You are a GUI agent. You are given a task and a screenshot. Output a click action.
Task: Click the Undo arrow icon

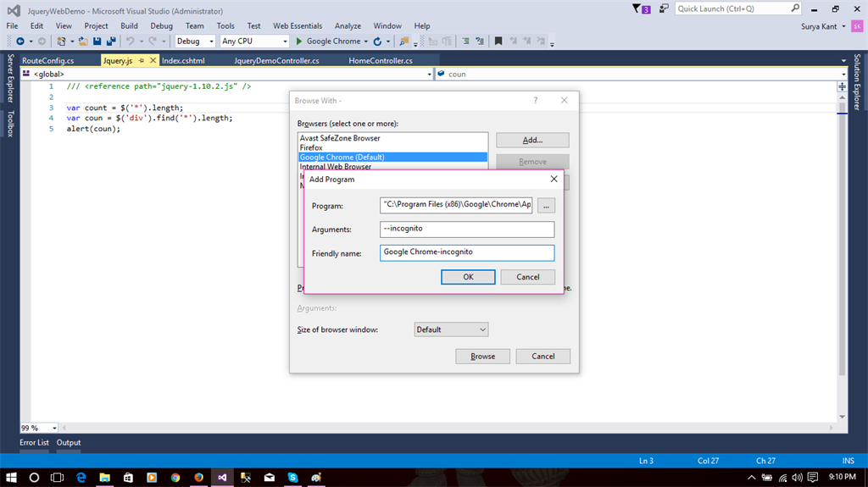coord(130,41)
